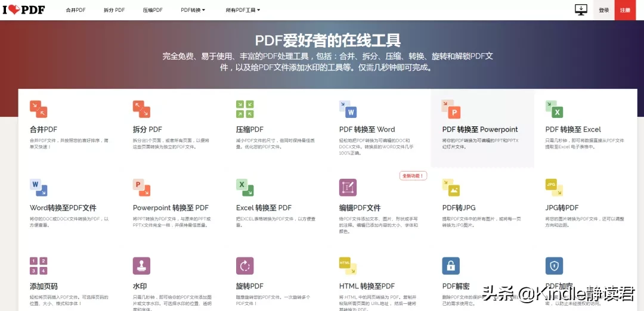Click the PDF转JPG icon
The width and height of the screenshot is (644, 311).
click(451, 188)
